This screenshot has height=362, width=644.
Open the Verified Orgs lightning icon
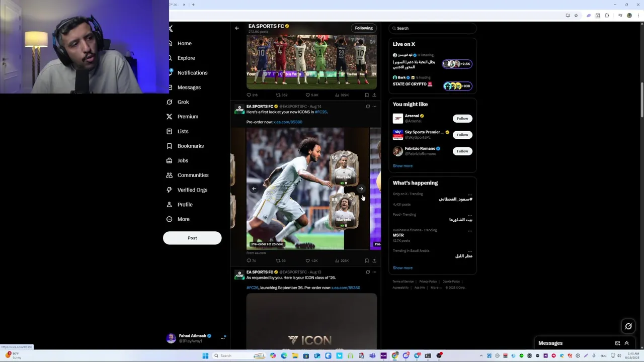pyautogui.click(x=170, y=190)
